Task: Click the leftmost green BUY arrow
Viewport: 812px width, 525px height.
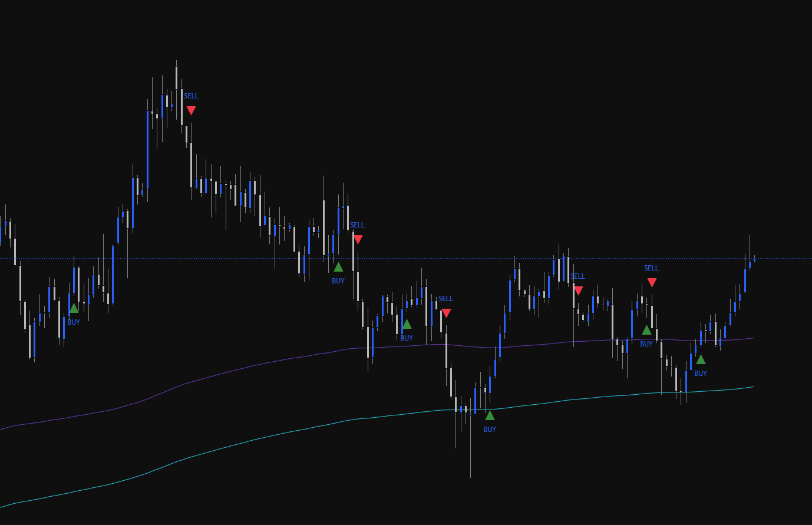Action: [74, 308]
